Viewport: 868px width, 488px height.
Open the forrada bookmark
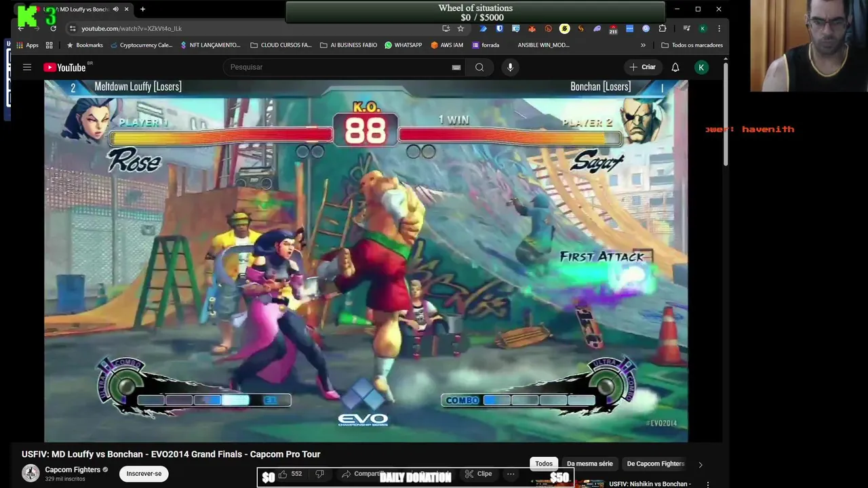tap(486, 45)
